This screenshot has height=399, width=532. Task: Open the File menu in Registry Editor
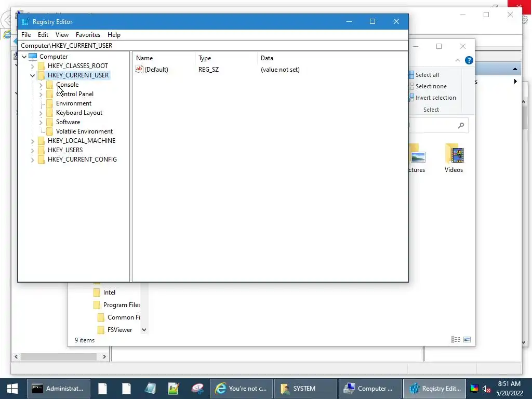click(26, 35)
